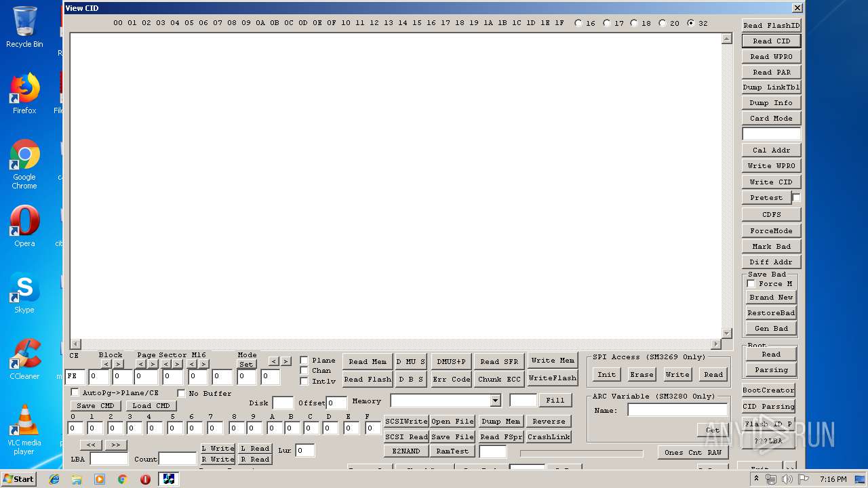
Task: Click the Write CID button
Action: pos(772,182)
